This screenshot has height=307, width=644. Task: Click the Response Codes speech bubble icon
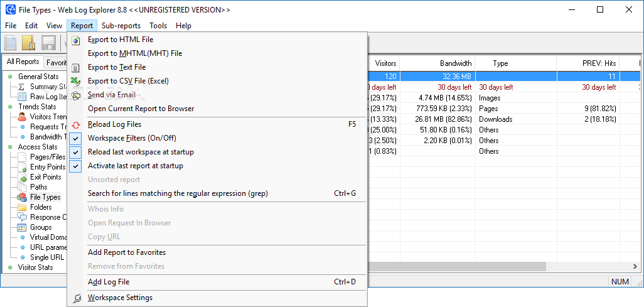pos(23,217)
